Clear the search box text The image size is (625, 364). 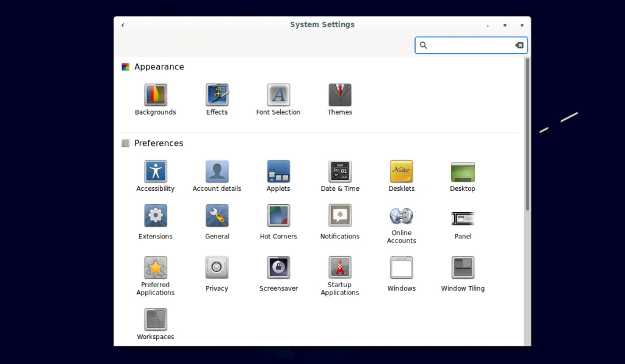click(x=519, y=45)
